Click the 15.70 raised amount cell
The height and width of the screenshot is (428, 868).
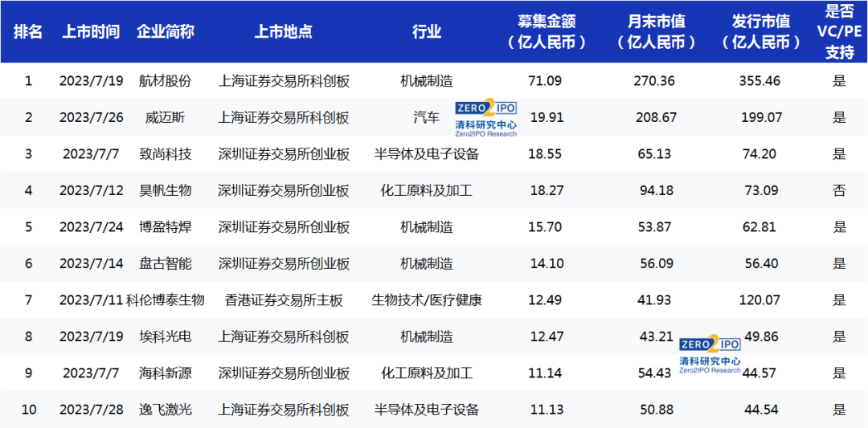547,227
